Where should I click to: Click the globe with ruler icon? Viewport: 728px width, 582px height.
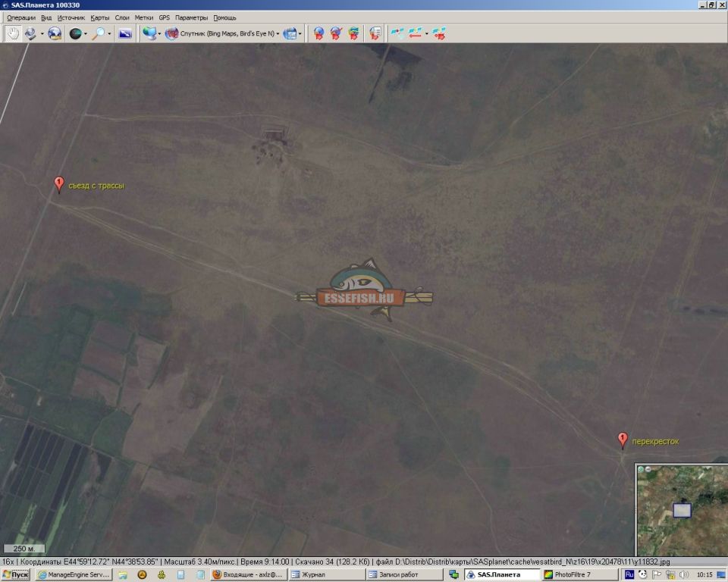click(55, 33)
